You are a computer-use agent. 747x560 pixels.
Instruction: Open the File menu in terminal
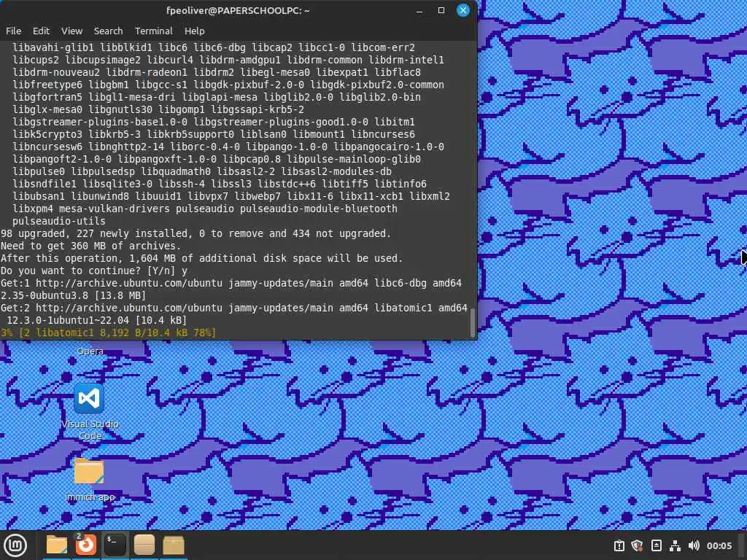point(13,31)
